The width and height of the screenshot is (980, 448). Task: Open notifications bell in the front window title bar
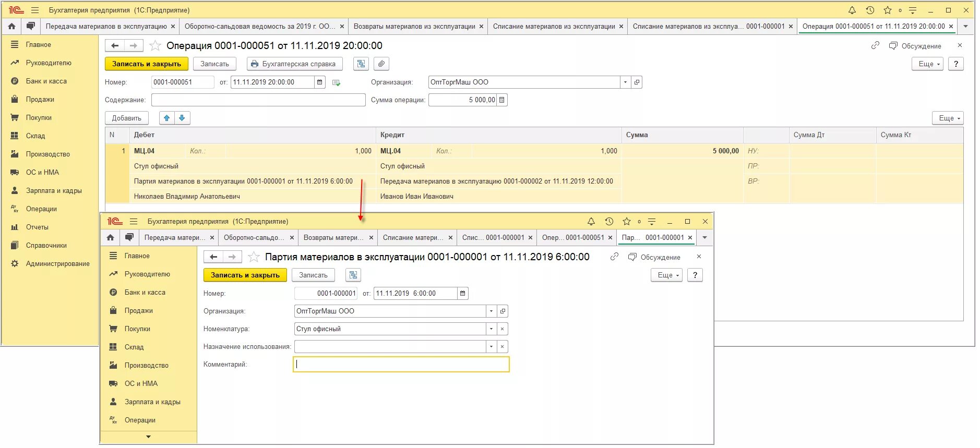click(591, 221)
